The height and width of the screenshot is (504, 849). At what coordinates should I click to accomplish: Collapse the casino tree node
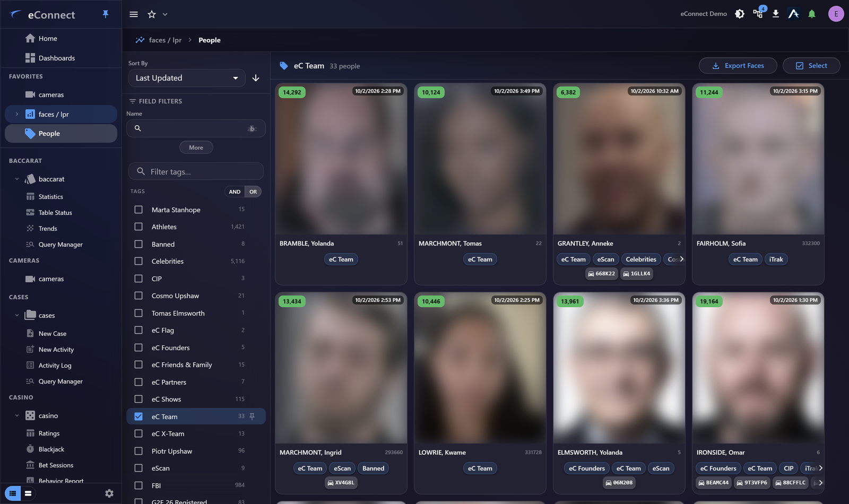click(17, 415)
